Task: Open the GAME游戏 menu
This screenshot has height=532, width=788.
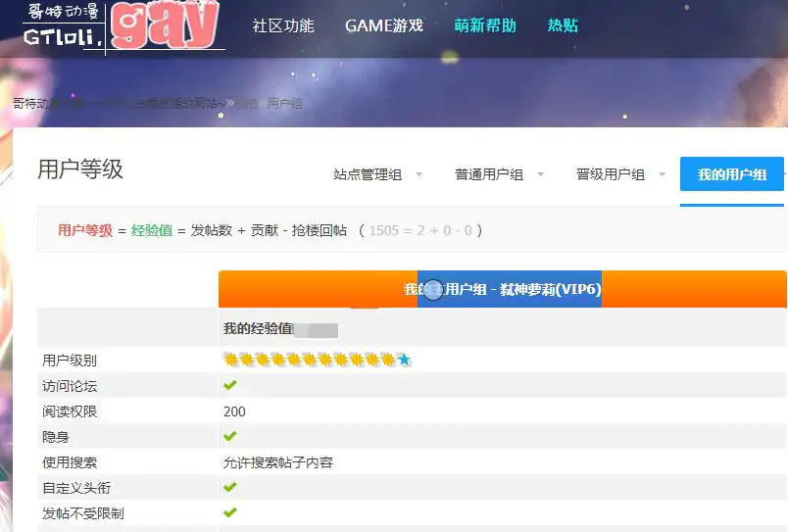Action: (x=384, y=25)
